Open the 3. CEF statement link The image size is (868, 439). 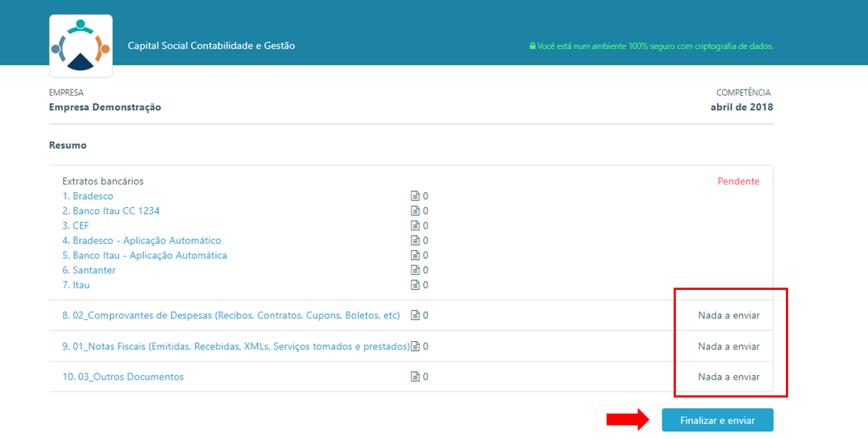[75, 226]
